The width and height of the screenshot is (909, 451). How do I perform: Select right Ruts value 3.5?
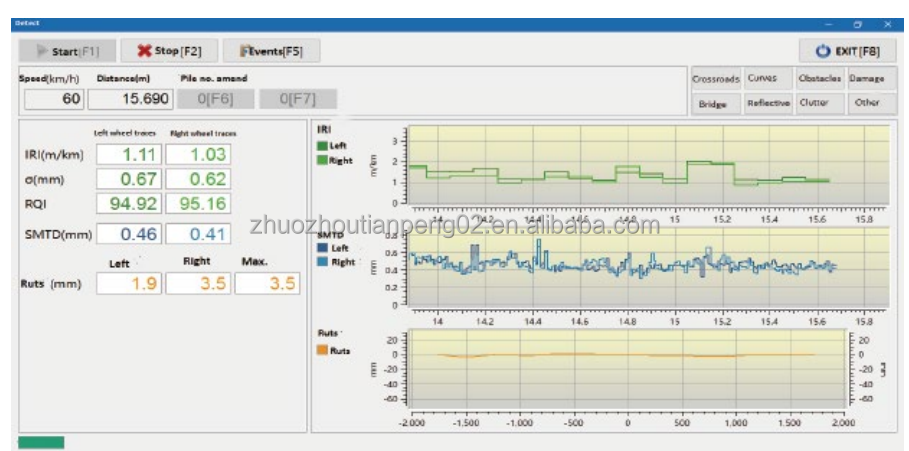pyautogui.click(x=198, y=283)
